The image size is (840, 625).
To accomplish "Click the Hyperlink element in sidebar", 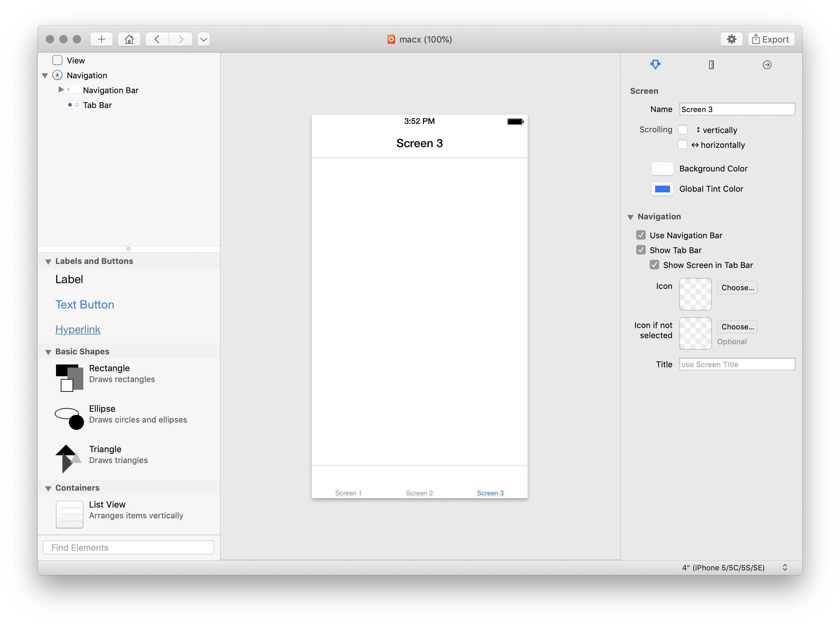I will 78,329.
